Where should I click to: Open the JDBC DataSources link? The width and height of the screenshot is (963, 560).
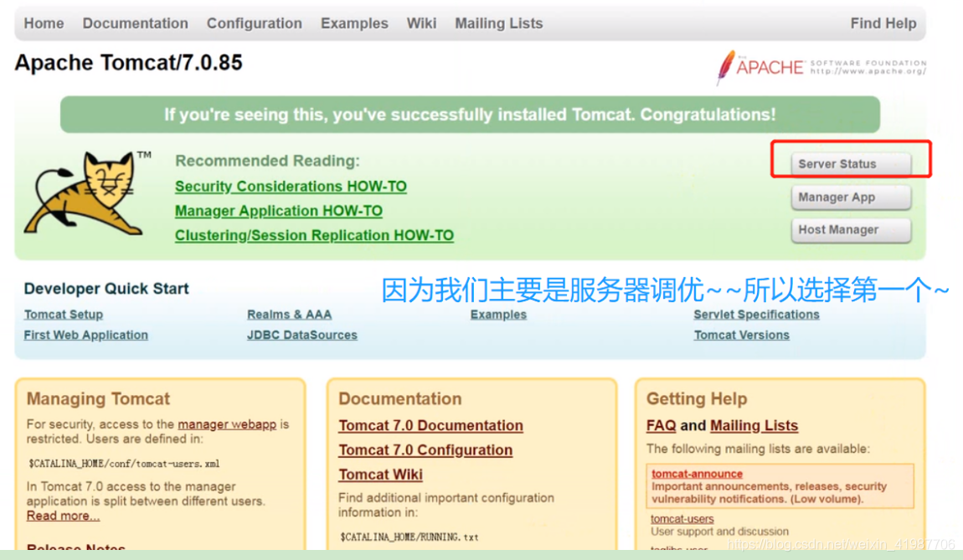302,336
